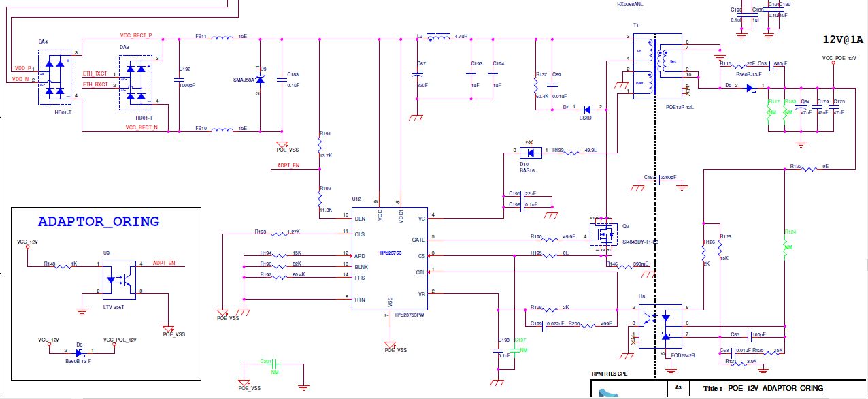Viewport: 868px width, 399px height.
Task: Click the VCC_RECT_P net label
Action: tap(136, 34)
